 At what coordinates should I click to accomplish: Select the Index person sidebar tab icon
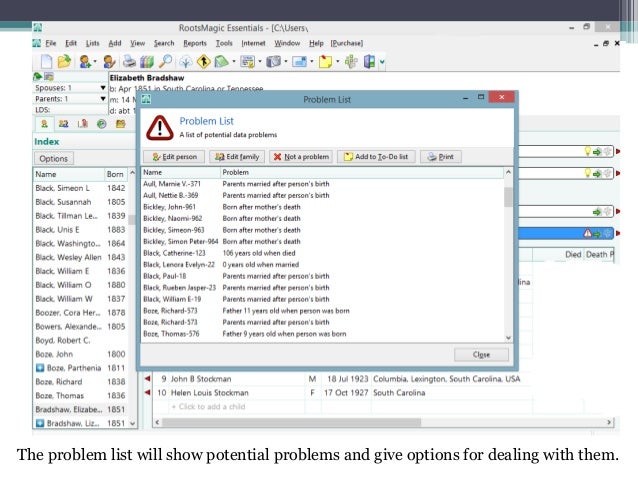(44, 124)
